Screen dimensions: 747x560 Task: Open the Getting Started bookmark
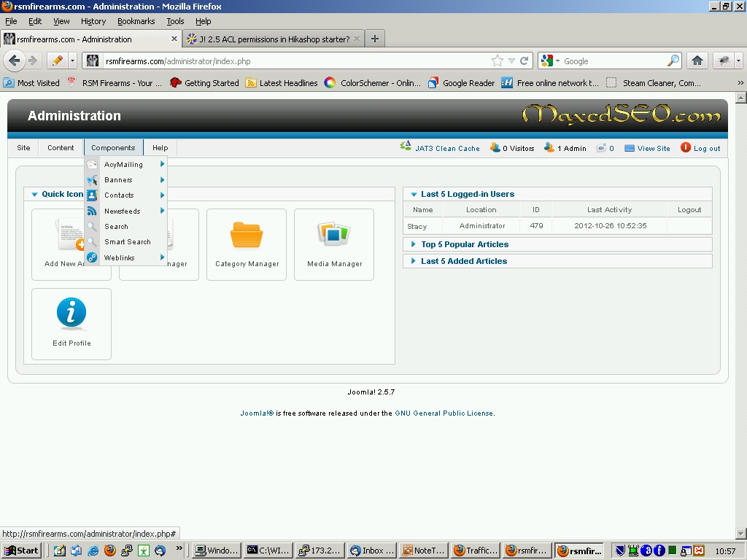(204, 83)
